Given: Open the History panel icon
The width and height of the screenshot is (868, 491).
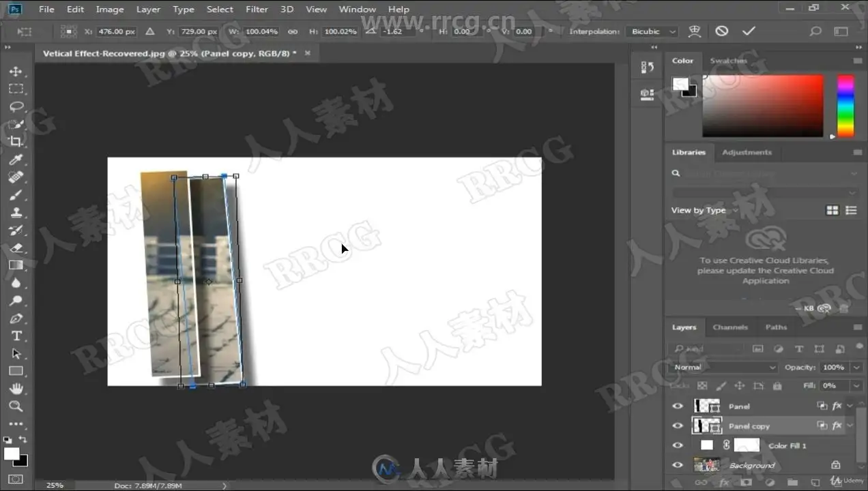Looking at the screenshot, I should click(x=648, y=67).
